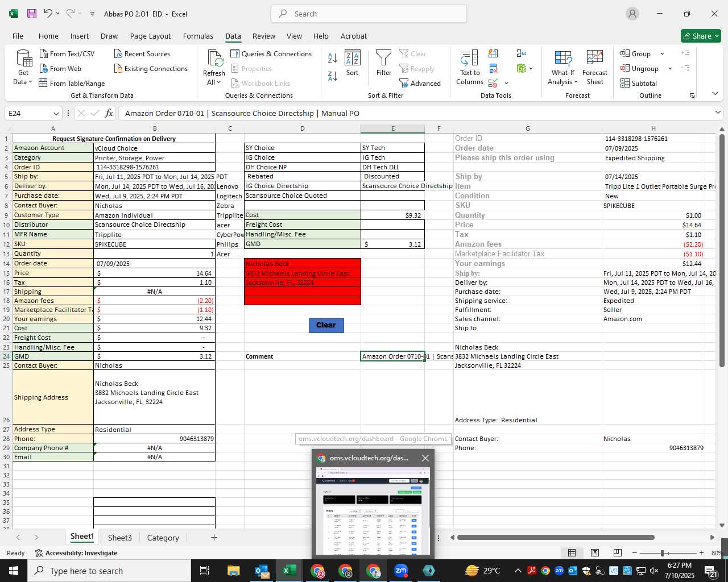Click the red Nicholas Beck cell

click(303, 264)
